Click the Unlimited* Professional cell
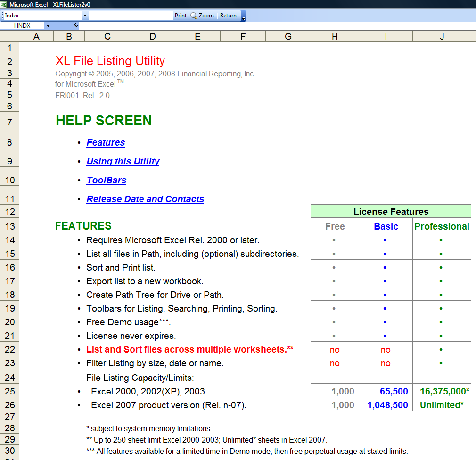476x460 pixels. click(442, 405)
